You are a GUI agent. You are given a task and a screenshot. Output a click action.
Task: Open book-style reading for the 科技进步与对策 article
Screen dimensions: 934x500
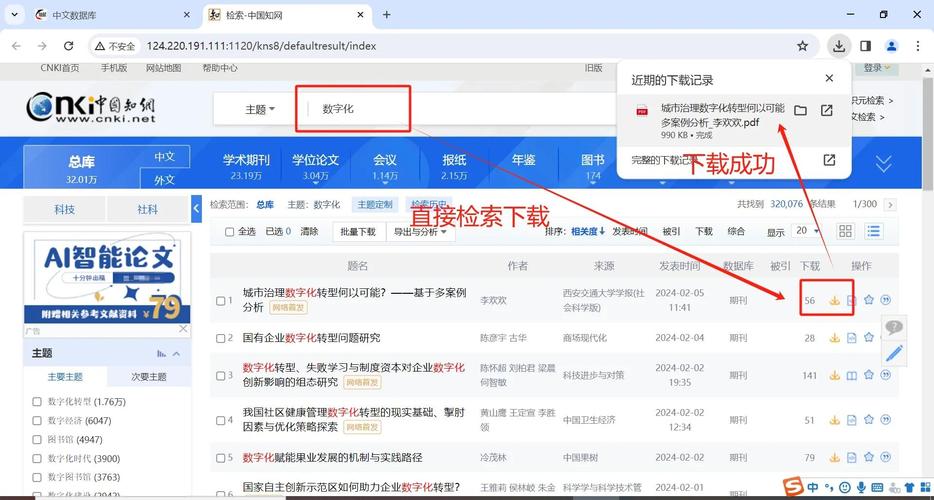(x=852, y=375)
